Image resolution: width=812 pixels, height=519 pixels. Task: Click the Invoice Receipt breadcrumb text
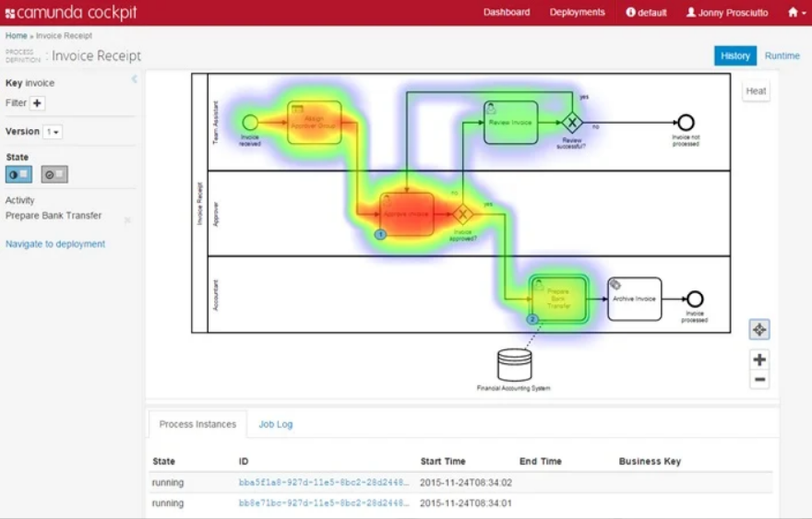coord(64,36)
